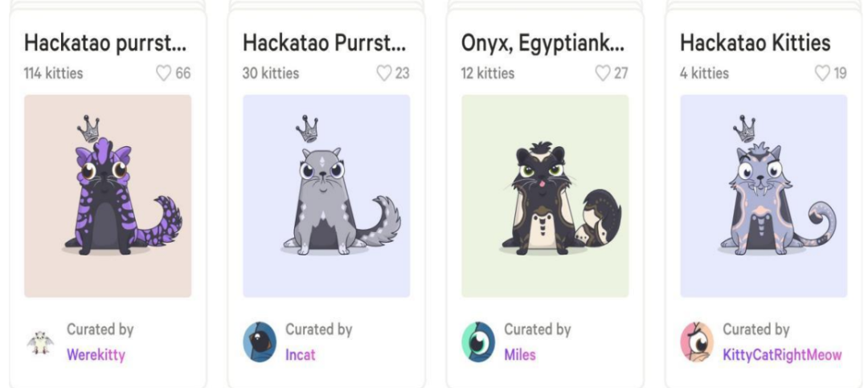Screen dimensions: 868x388
Task: Click heart icon showing 27 likes
Action: pyautogui.click(x=602, y=73)
